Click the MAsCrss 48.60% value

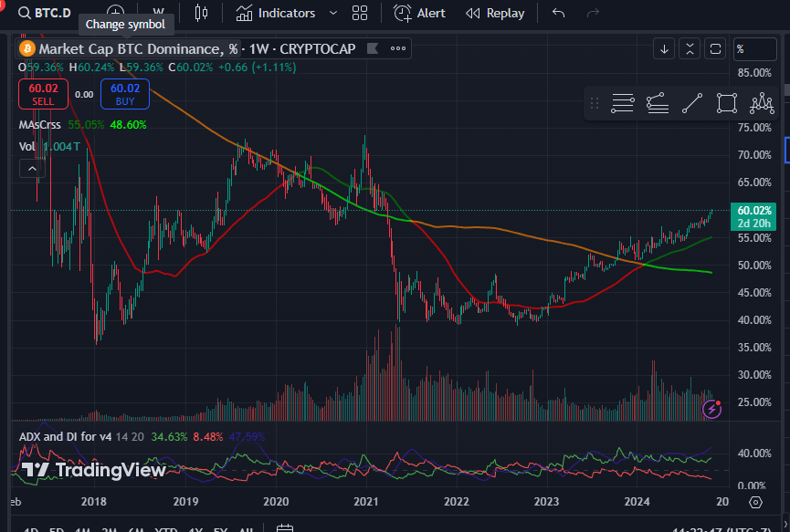click(129, 125)
